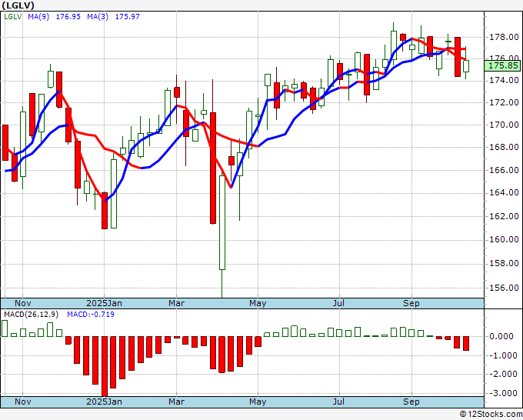Click the 156.00 price axis label
523x420 pixels.
(x=504, y=288)
